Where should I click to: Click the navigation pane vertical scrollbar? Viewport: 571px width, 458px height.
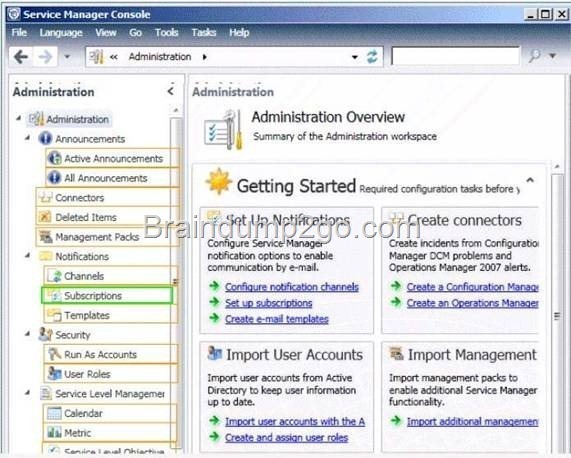tap(176, 280)
